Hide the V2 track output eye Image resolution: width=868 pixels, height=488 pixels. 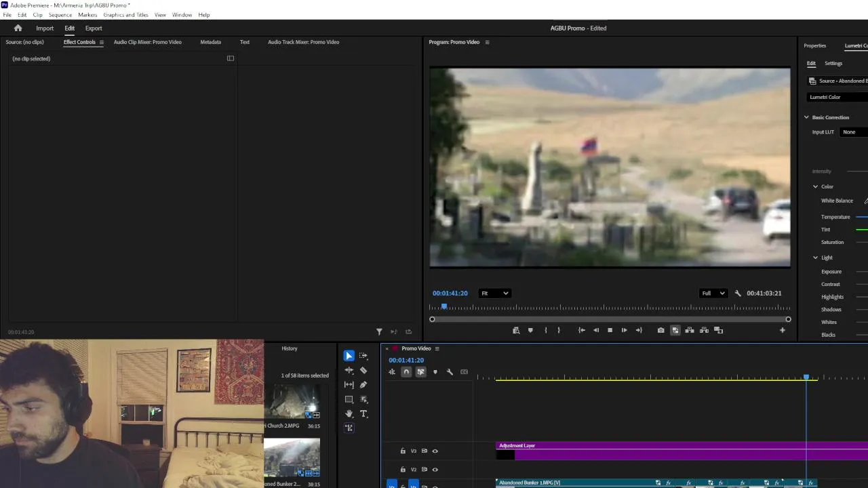(x=435, y=469)
